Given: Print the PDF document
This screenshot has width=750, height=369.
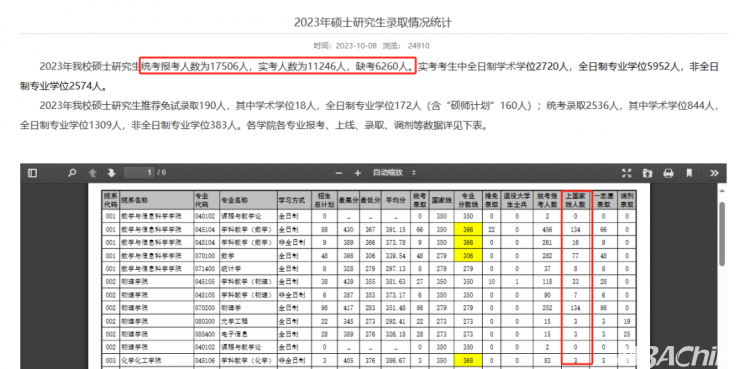Looking at the screenshot, I should click(x=668, y=173).
